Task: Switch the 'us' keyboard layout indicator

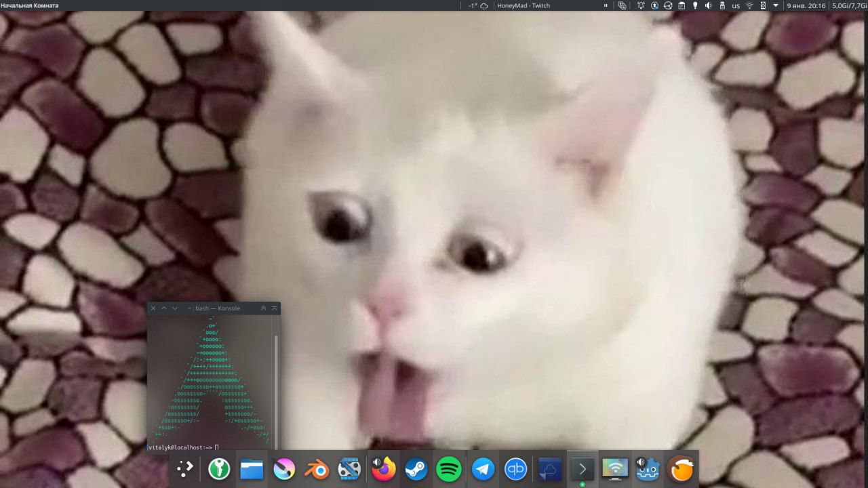Action: point(736,5)
